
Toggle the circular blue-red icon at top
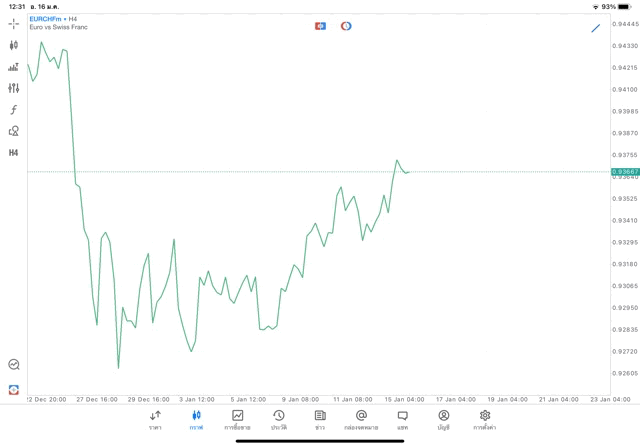coord(346,26)
